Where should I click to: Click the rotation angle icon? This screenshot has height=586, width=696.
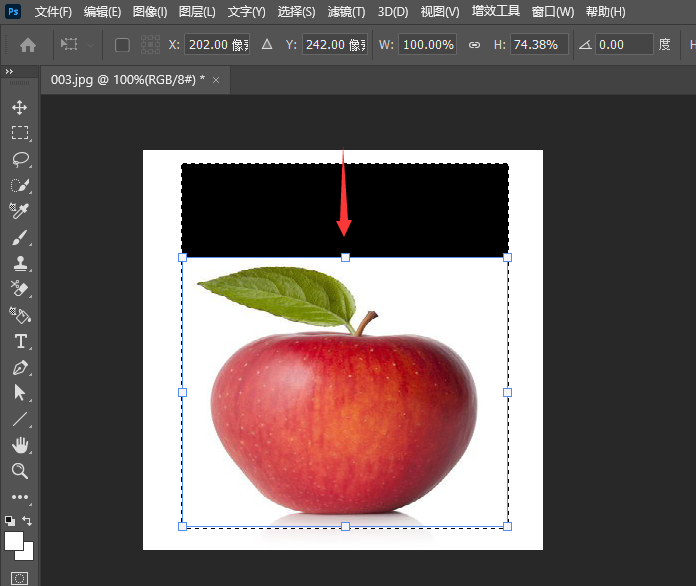pos(585,45)
